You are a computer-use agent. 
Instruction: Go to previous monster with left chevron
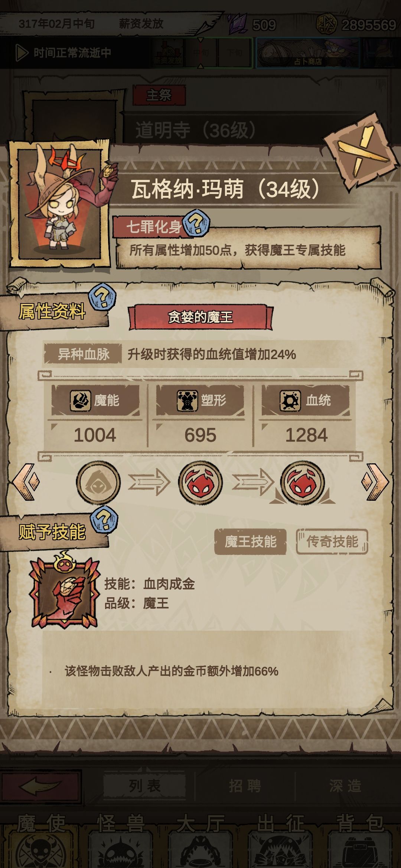tap(26, 482)
